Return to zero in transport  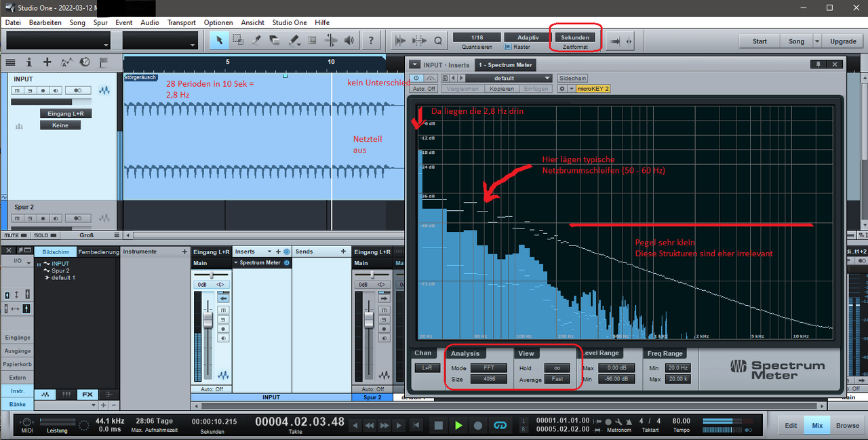(x=416, y=425)
